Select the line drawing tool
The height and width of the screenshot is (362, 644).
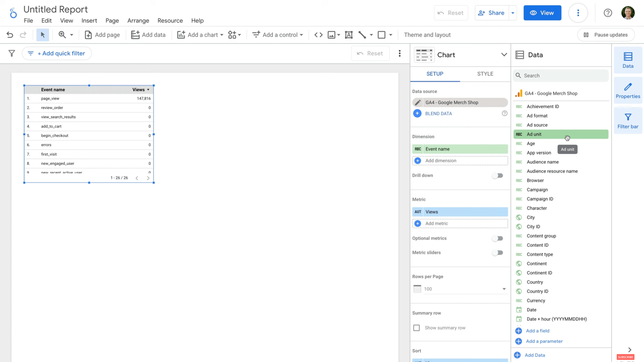click(x=362, y=35)
